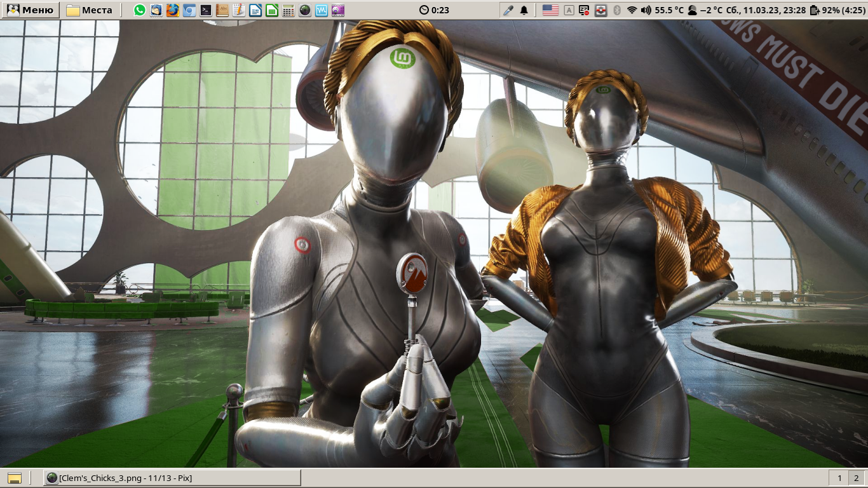The height and width of the screenshot is (488, 868).
Task: Launch the Pix image viewer from the panel
Action: pyautogui.click(x=305, y=10)
